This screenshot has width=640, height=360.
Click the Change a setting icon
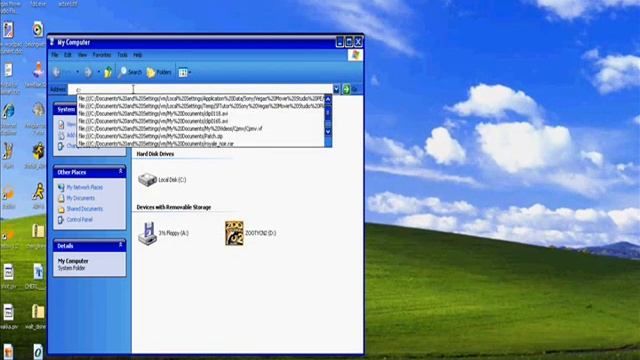(x=61, y=146)
